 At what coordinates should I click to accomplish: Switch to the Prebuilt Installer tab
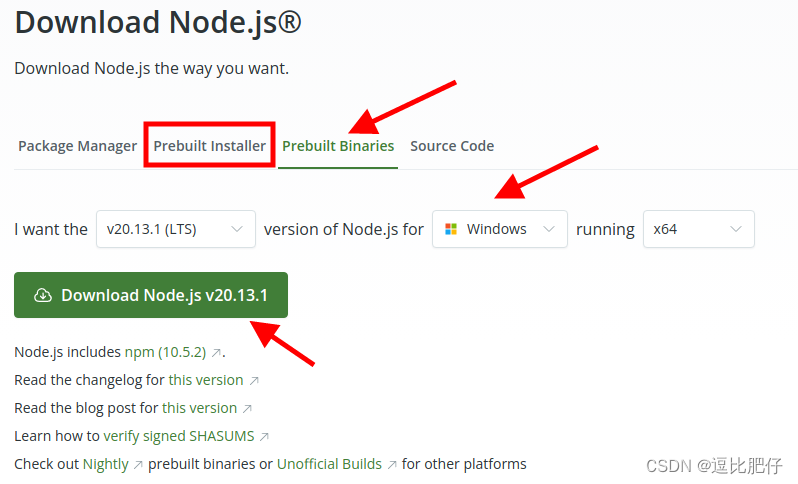pos(210,146)
